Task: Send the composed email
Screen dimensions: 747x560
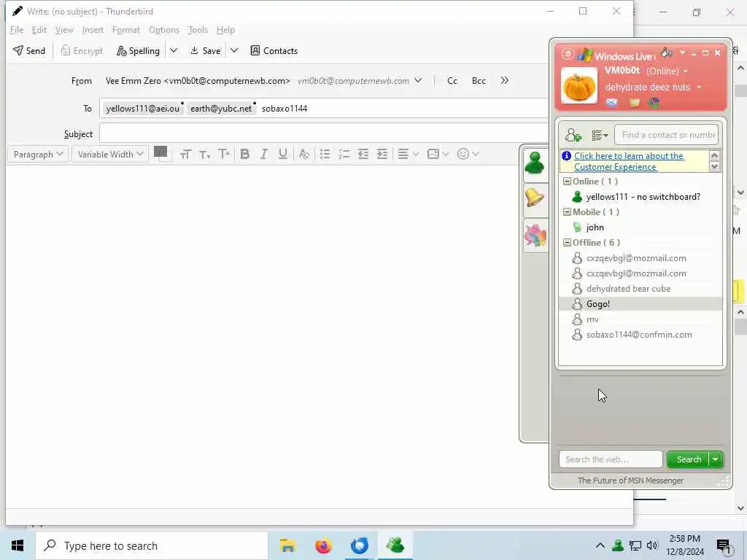Action: [x=29, y=50]
